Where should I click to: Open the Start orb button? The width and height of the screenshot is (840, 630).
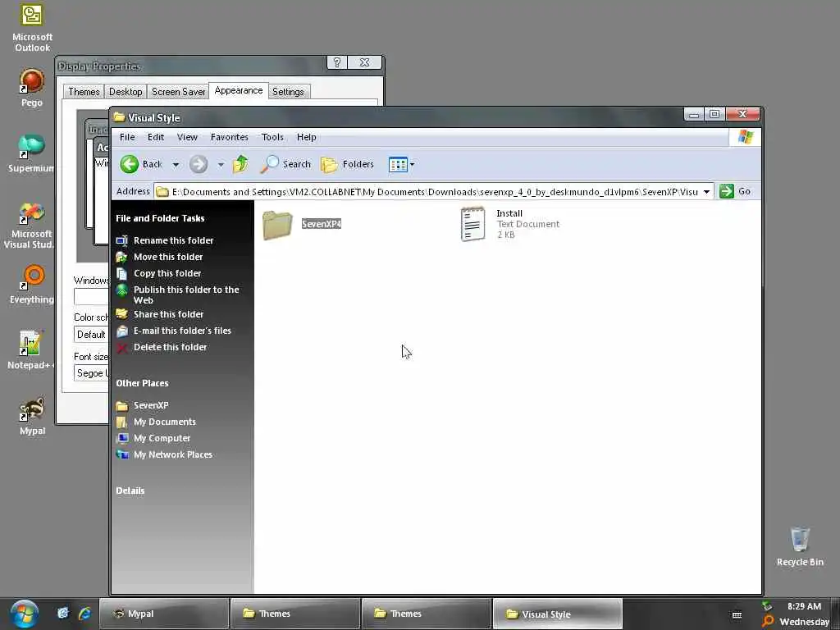click(x=24, y=614)
